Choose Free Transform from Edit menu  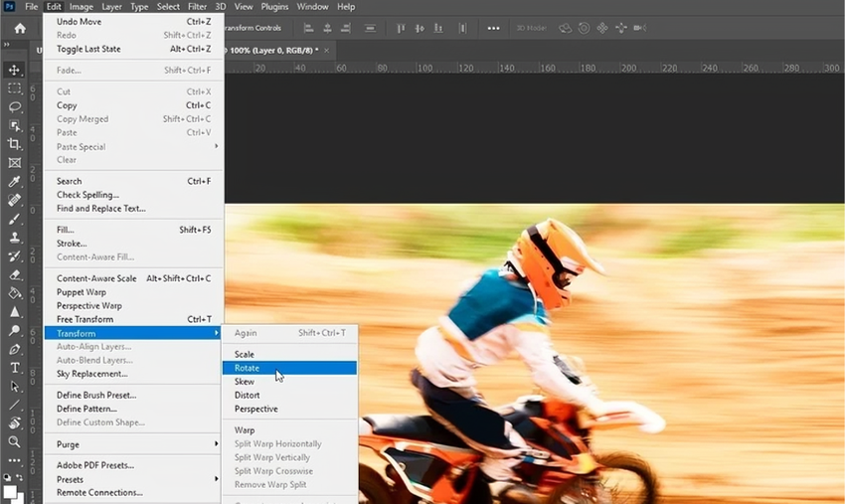133,319
